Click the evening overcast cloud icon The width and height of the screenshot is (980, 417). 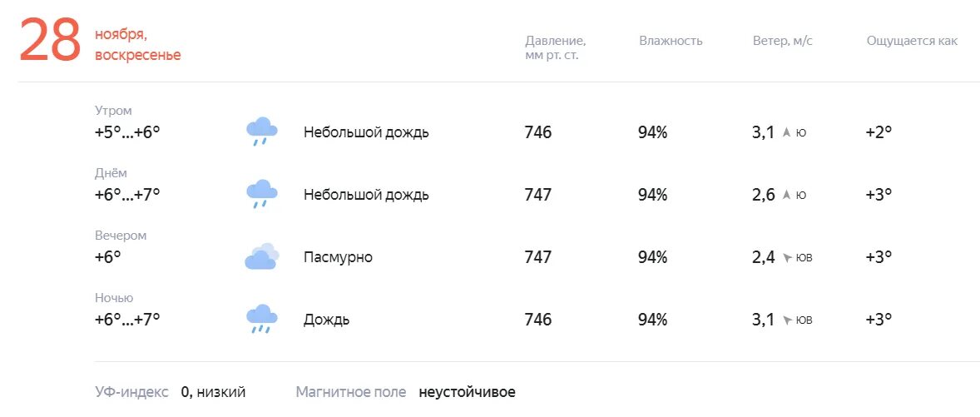(x=261, y=256)
